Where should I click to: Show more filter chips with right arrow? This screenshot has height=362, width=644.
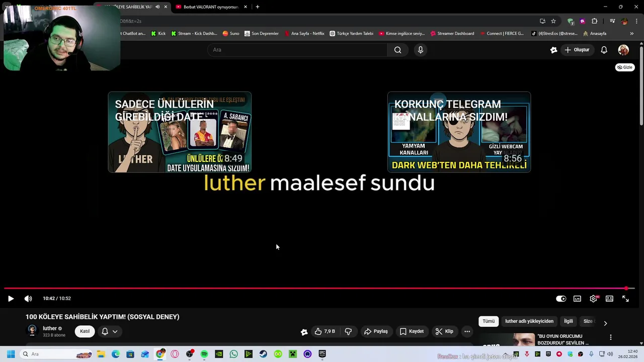(x=605, y=323)
